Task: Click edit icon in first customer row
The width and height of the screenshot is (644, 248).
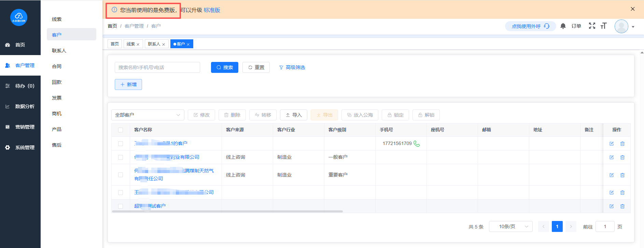Action: coord(612,144)
